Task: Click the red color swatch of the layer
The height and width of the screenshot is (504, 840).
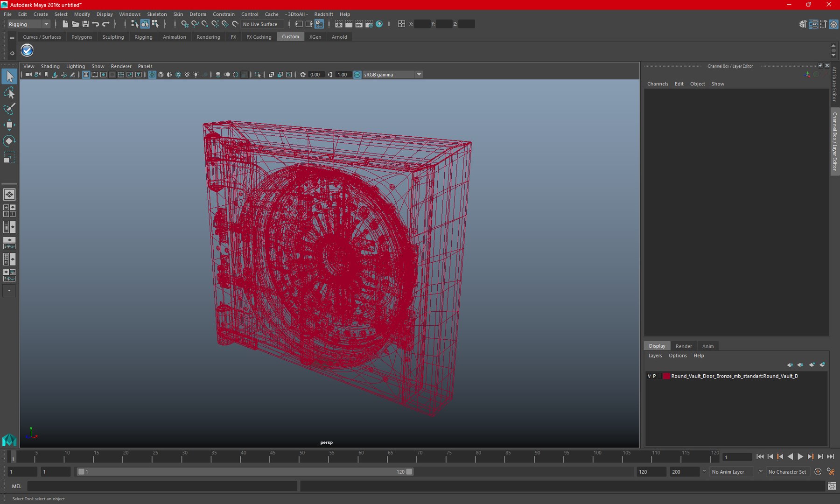Action: coord(666,376)
